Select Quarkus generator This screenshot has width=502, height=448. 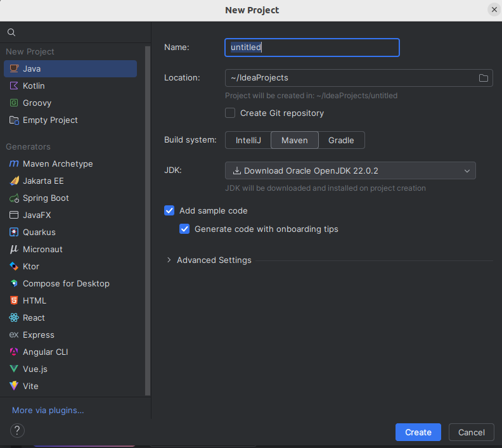click(70, 232)
